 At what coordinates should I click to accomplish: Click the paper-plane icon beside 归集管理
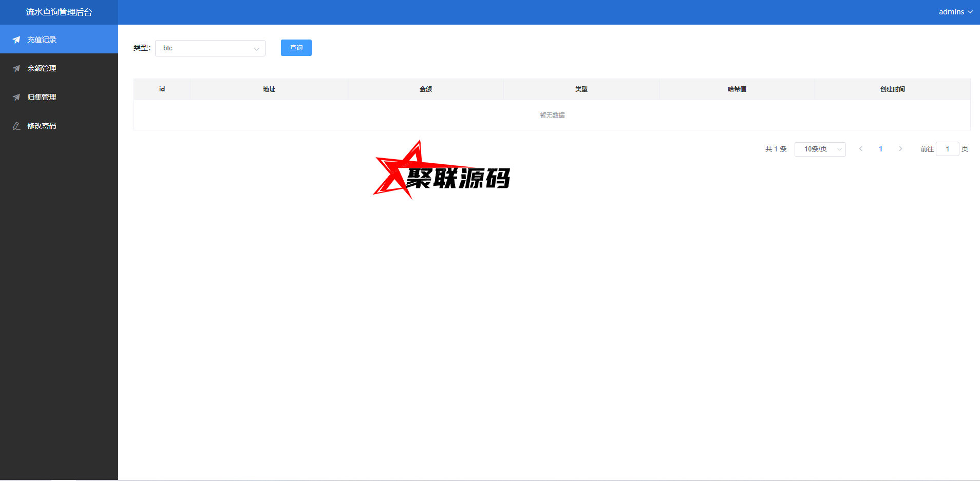point(16,97)
